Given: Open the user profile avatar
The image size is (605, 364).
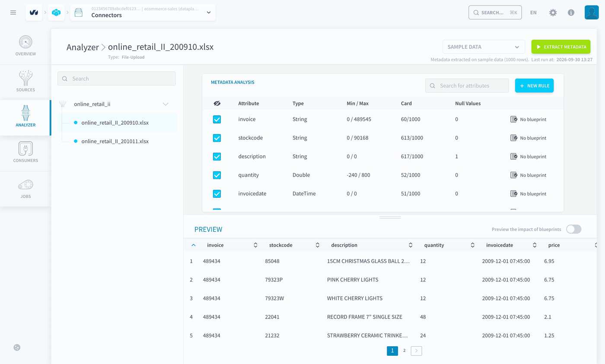Looking at the screenshot, I should [591, 13].
